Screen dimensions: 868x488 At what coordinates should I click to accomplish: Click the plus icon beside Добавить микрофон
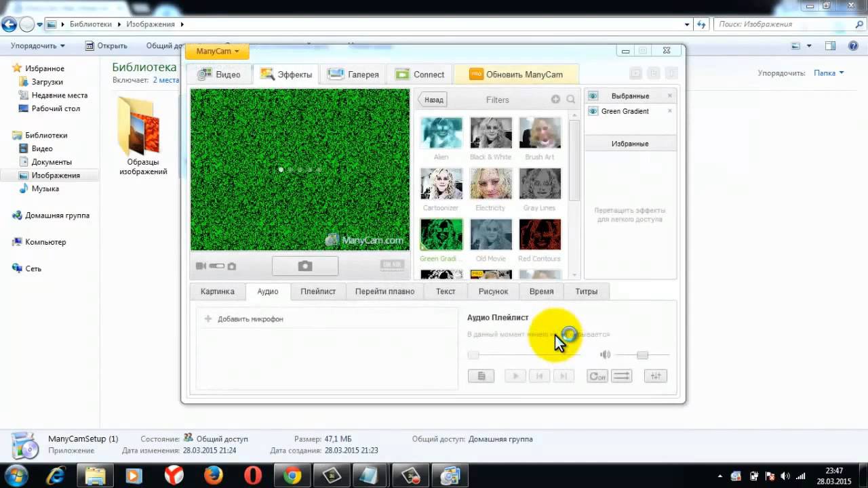click(208, 319)
